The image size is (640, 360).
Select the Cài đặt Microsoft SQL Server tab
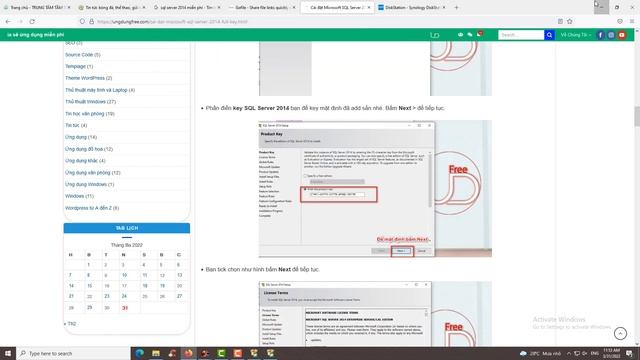[337, 7]
